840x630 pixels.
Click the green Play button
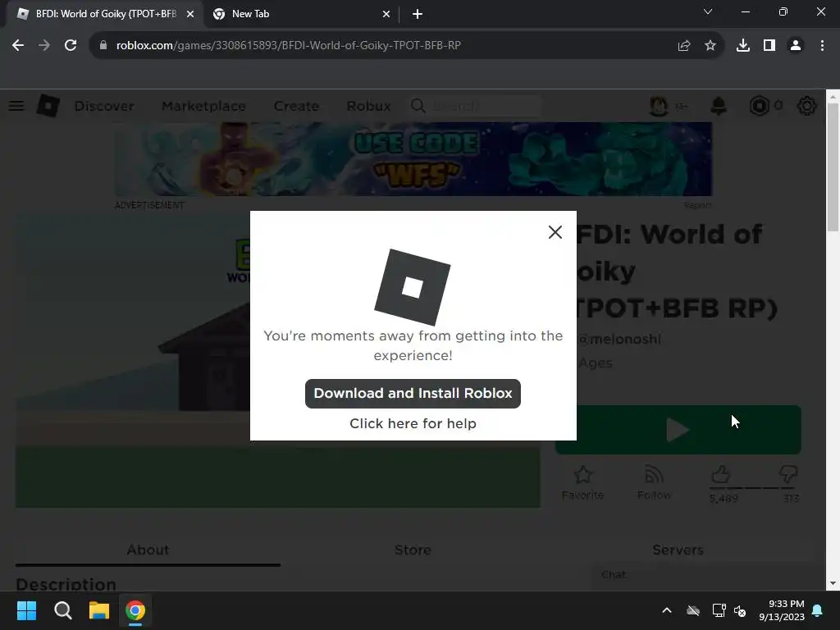coord(678,430)
